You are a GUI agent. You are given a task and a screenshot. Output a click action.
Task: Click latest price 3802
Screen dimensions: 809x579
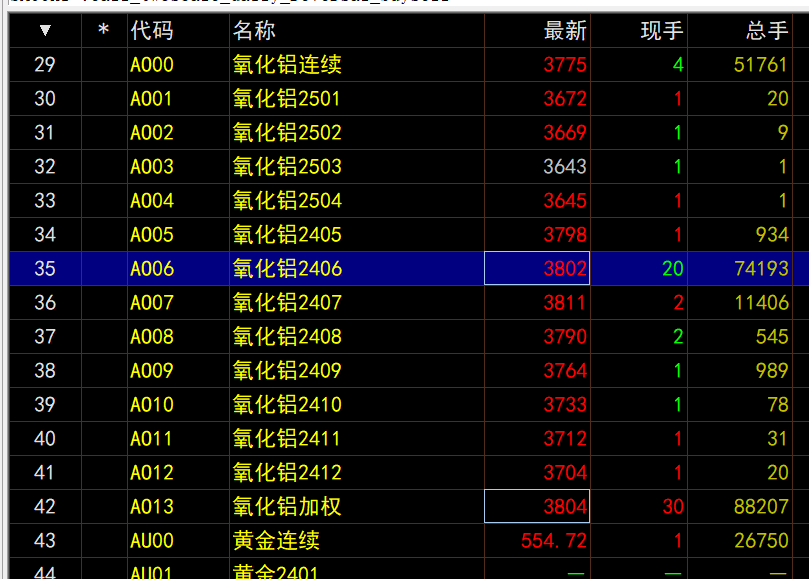(x=565, y=269)
